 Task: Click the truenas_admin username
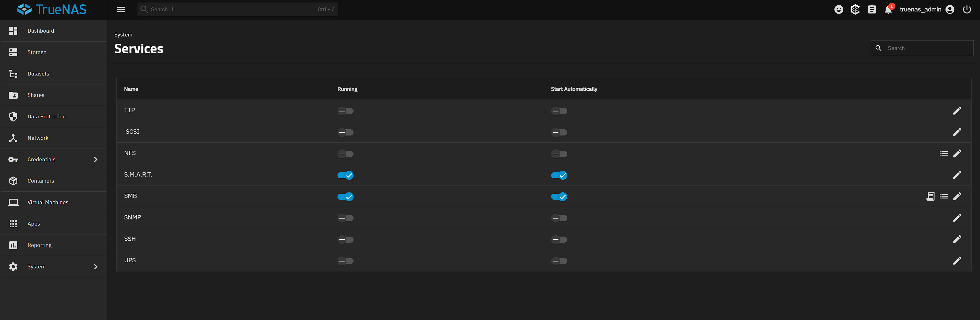(x=920, y=9)
